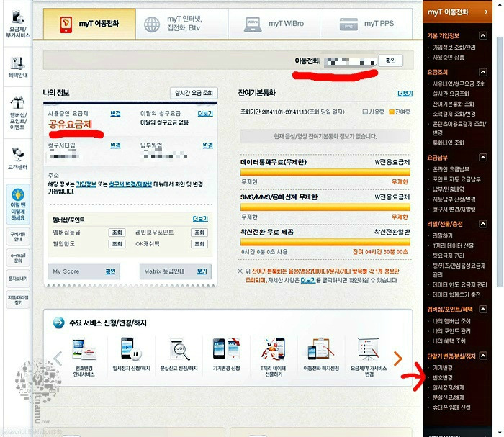The image size is (504, 437).
Task: Collapse the 기본 가입정보 section
Action: point(483,36)
